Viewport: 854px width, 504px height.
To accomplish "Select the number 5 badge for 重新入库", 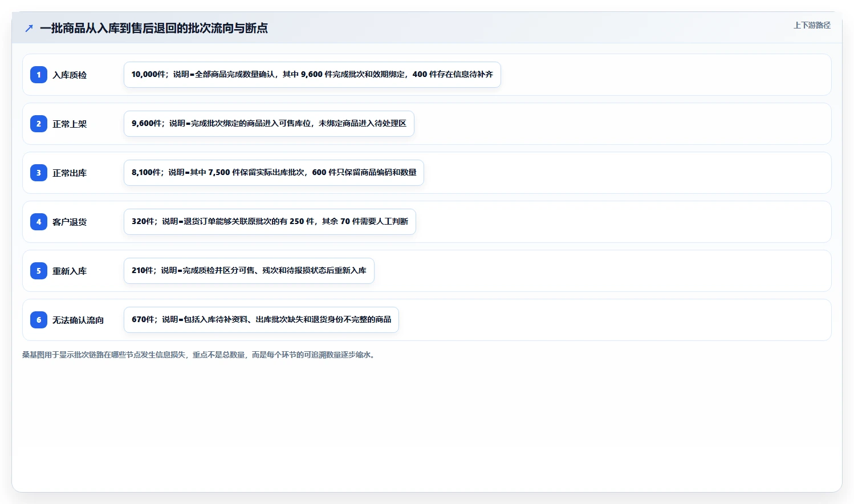I will [39, 271].
